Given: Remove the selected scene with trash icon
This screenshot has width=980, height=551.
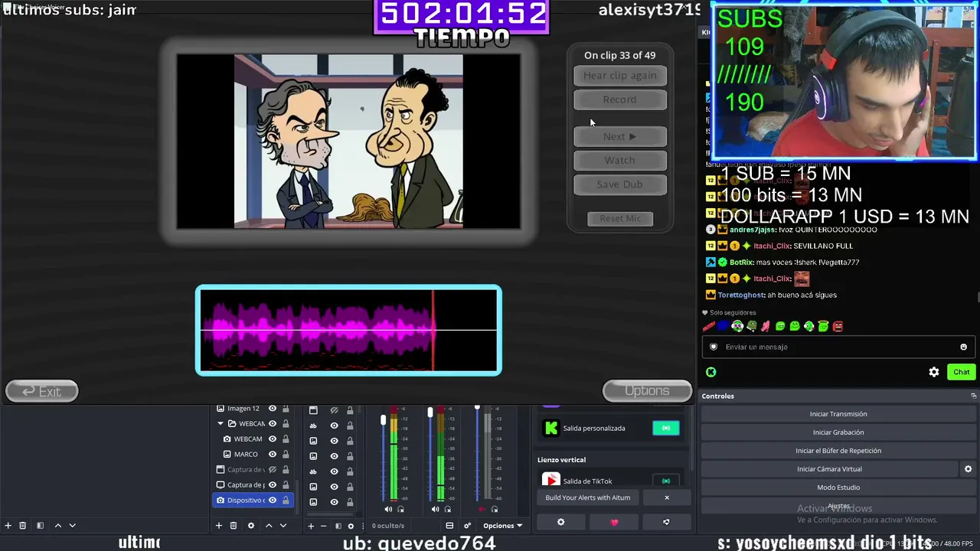Looking at the screenshot, I should (x=23, y=526).
